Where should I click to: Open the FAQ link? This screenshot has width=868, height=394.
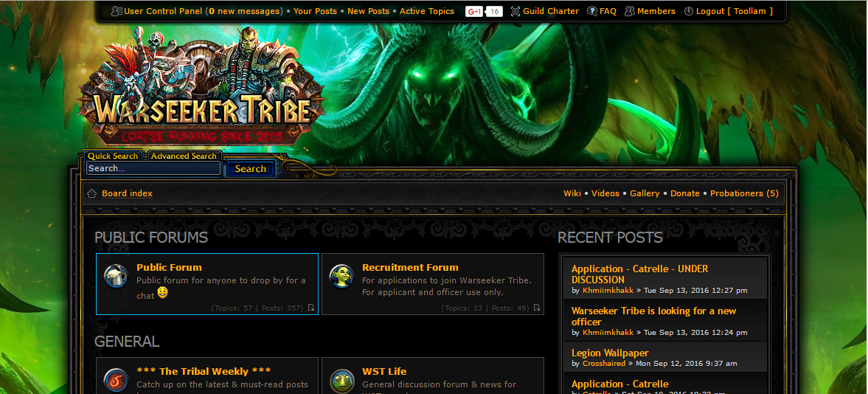click(608, 11)
